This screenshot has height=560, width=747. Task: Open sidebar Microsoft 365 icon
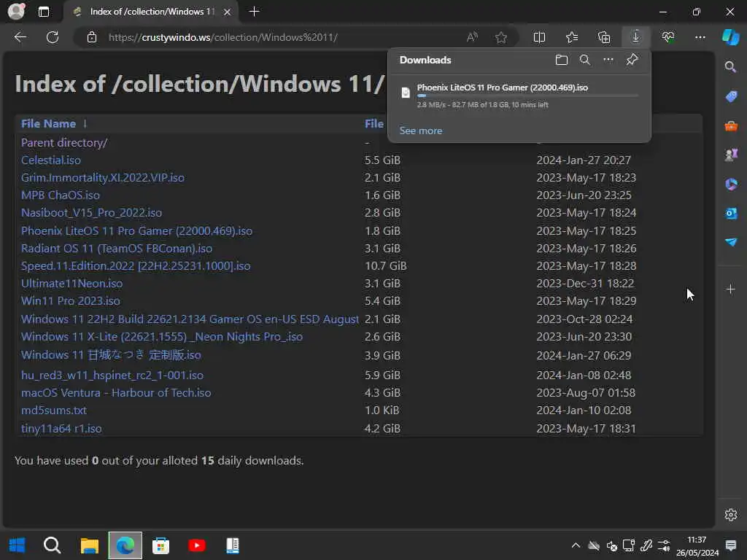pyautogui.click(x=731, y=184)
